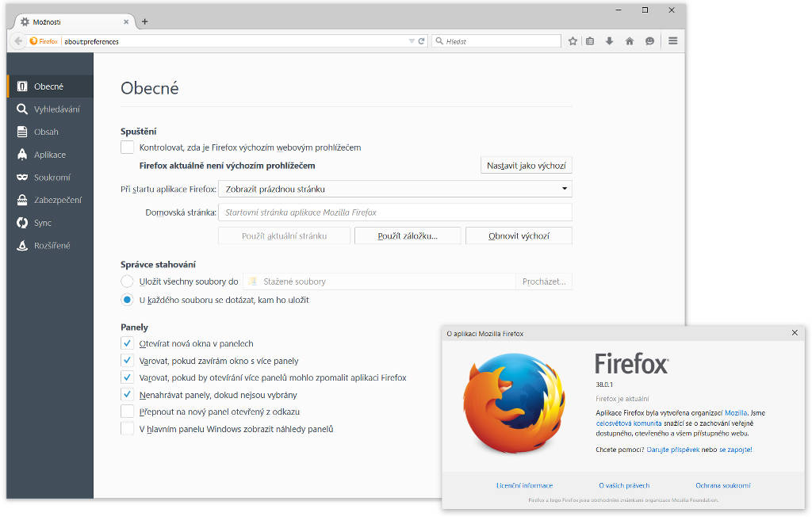812x517 pixels.
Task: Open the Obsah document icon in sidebar
Action: pos(21,132)
